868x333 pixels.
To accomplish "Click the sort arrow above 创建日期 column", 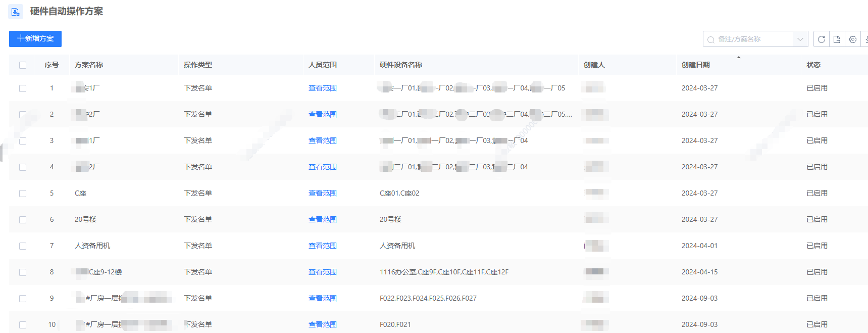I will 739,58.
